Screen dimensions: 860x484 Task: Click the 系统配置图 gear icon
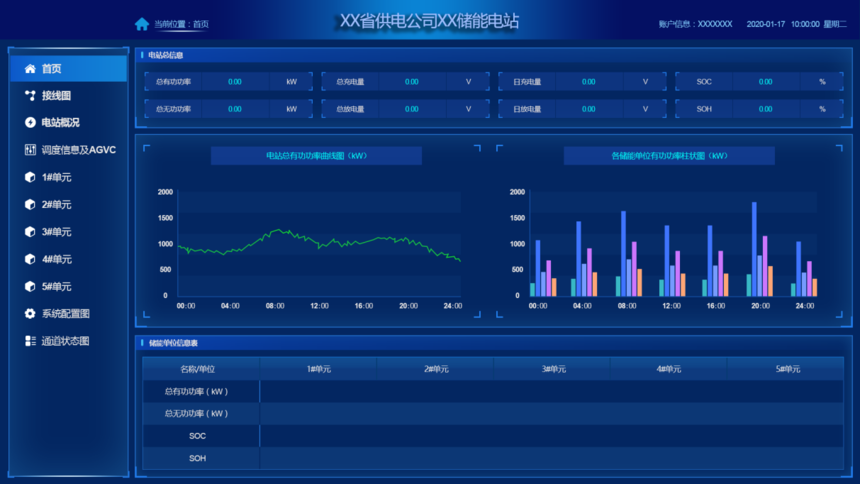pyautogui.click(x=30, y=314)
